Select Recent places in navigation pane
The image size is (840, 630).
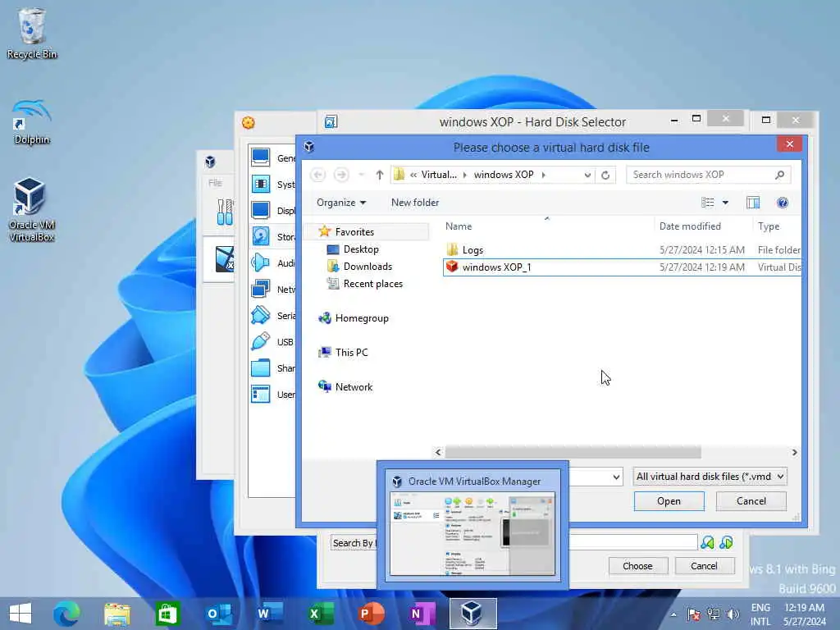pyautogui.click(x=373, y=283)
